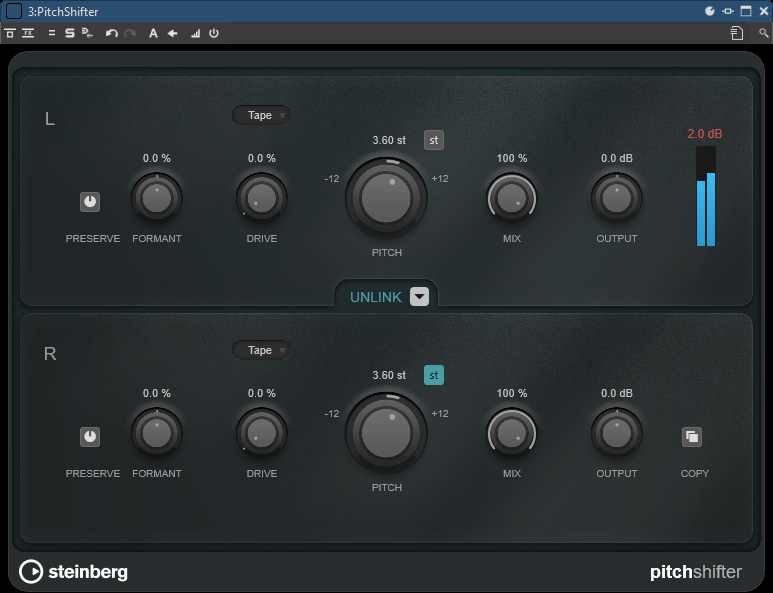This screenshot has height=593, width=773.
Task: Click the pie-shaped icon in the title bar
Action: [x=709, y=11]
